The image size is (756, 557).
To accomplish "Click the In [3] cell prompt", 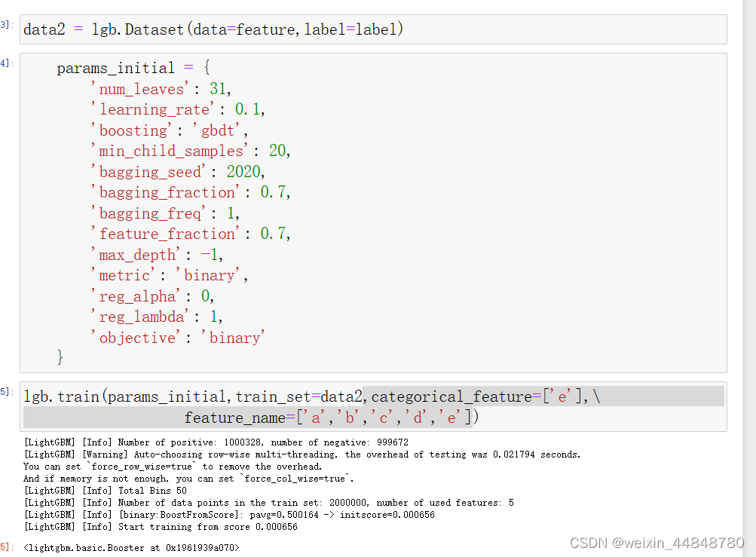I will (5, 24).
